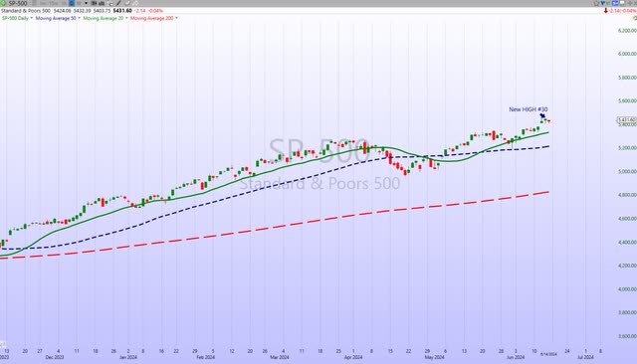Click the 'Jun 2024' date axis label
637x364 pixels.
click(x=516, y=357)
